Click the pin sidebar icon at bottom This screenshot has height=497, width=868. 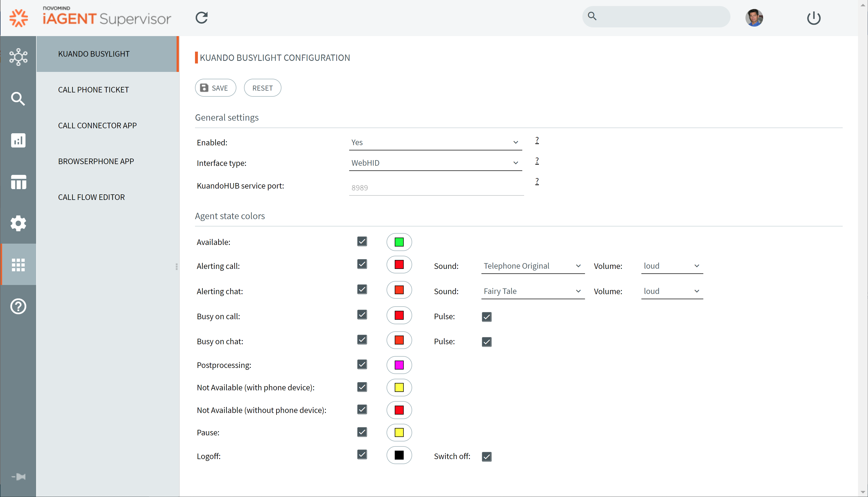[x=18, y=476]
